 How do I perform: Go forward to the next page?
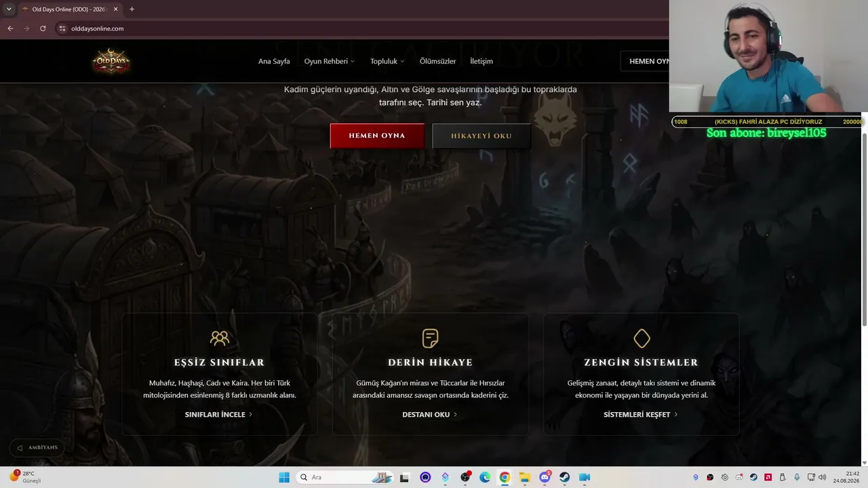point(26,28)
